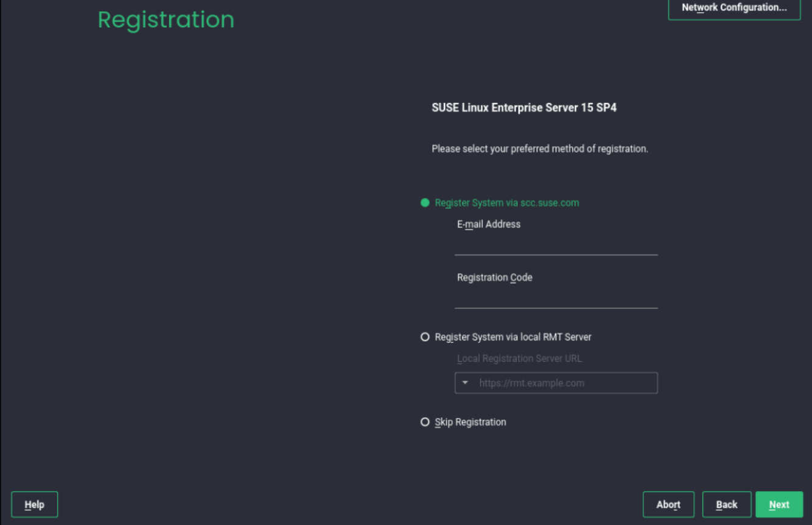Click the Local Registration Server URL label
Image resolution: width=812 pixels, height=525 pixels.
(520, 359)
